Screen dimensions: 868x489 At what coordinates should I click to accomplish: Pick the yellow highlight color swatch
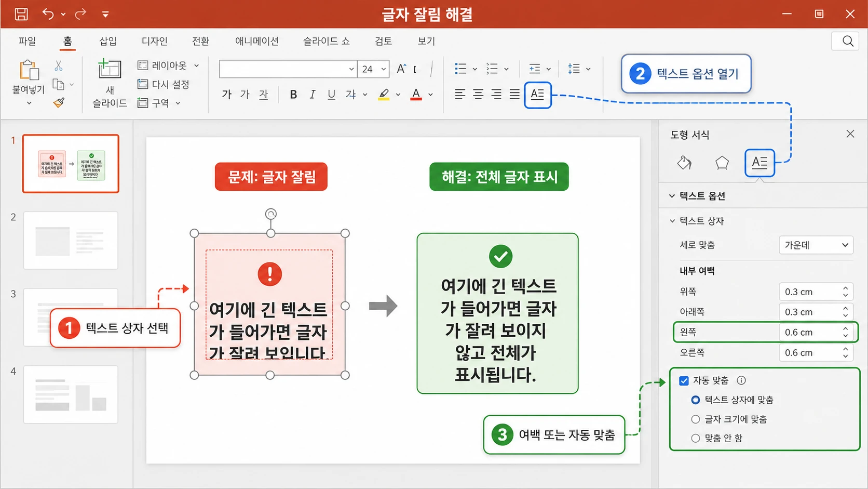(x=384, y=95)
